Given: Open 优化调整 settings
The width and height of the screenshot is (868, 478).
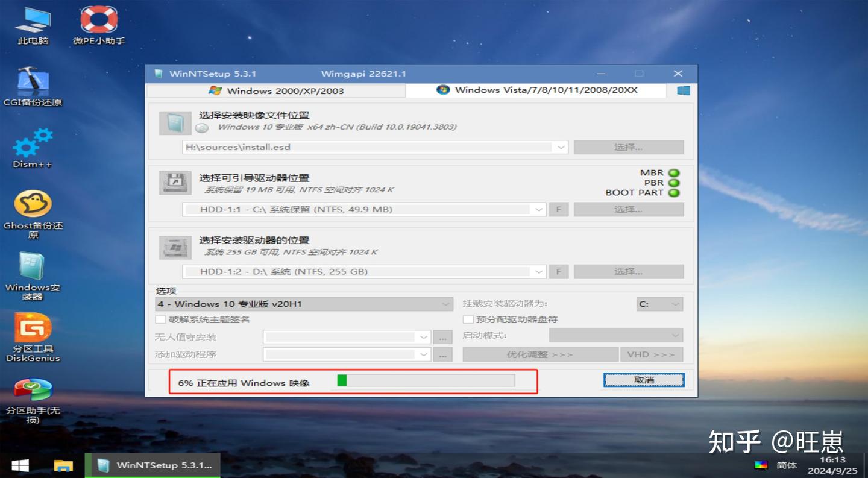Looking at the screenshot, I should point(539,354).
